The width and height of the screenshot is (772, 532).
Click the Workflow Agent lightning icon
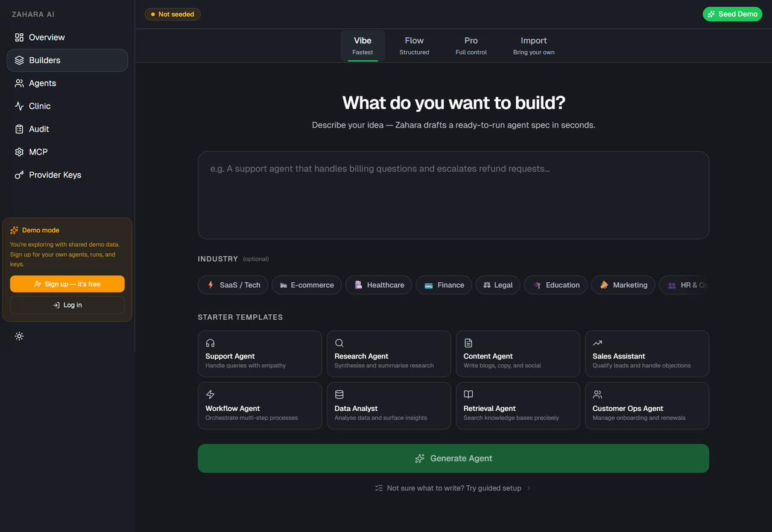210,394
